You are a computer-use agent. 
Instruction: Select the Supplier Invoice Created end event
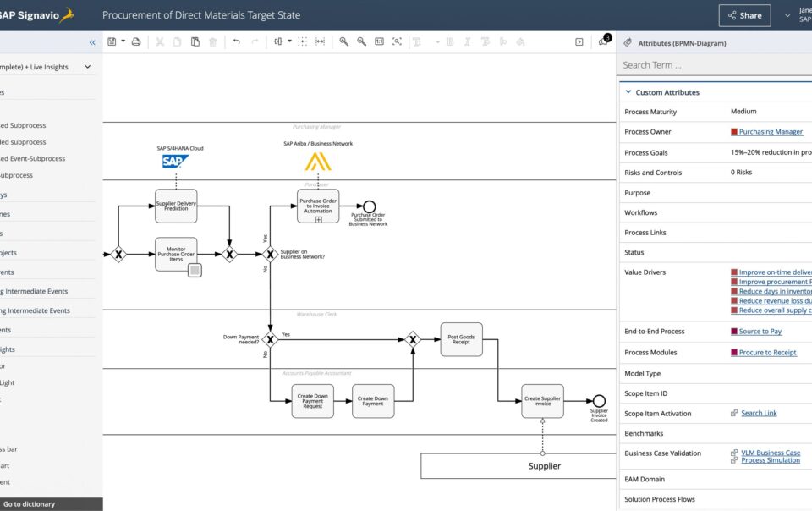coord(599,401)
